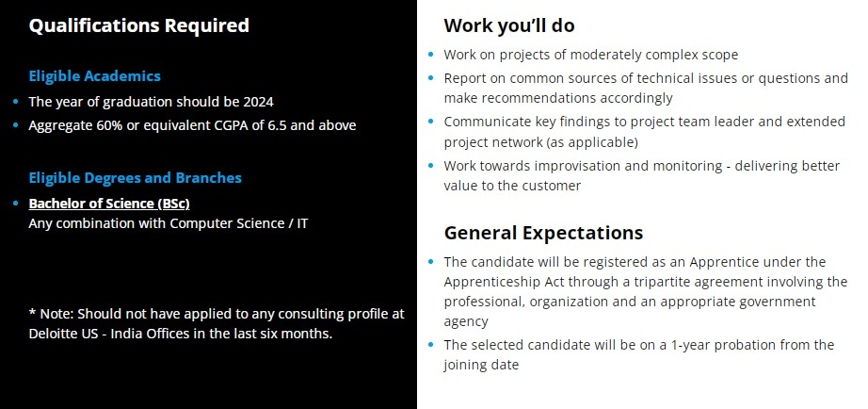The height and width of the screenshot is (409, 868).
Task: Click the 1-year probation from joining date text
Action: coord(639,354)
